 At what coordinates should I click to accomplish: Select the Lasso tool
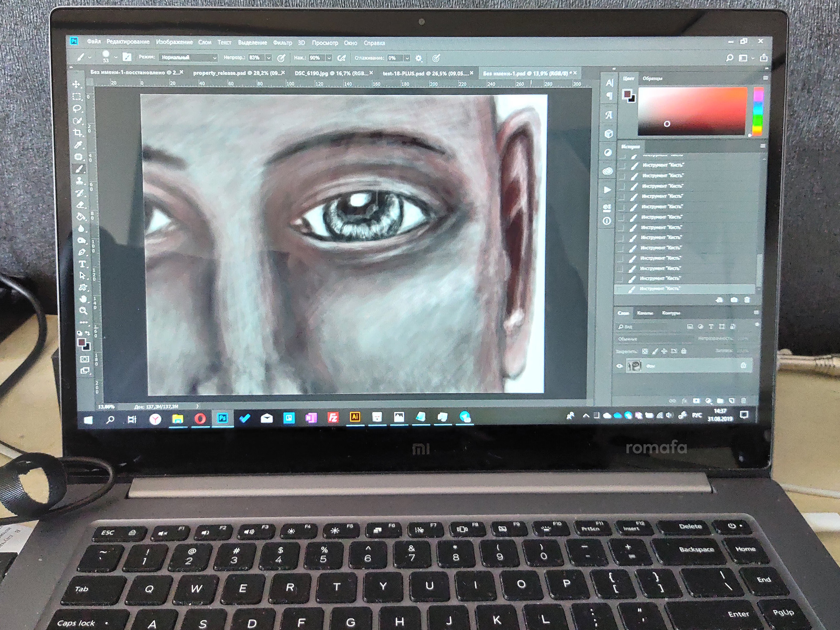pyautogui.click(x=77, y=108)
